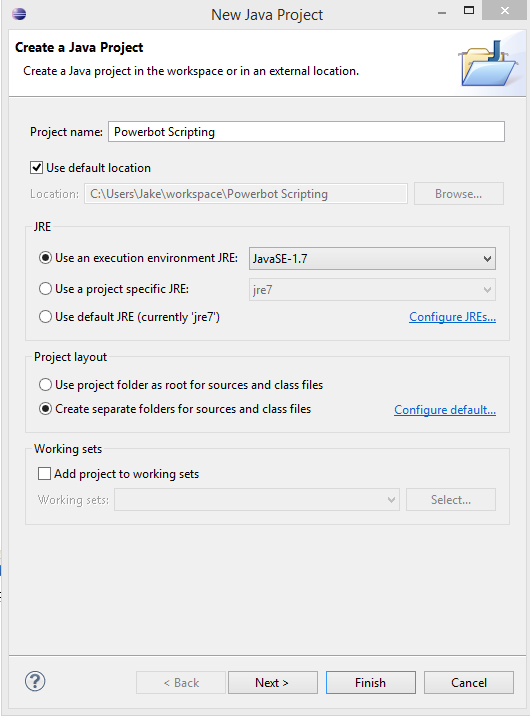Minimize the New Java Project dialog
Screen dimensions: 530x717
pos(442,14)
